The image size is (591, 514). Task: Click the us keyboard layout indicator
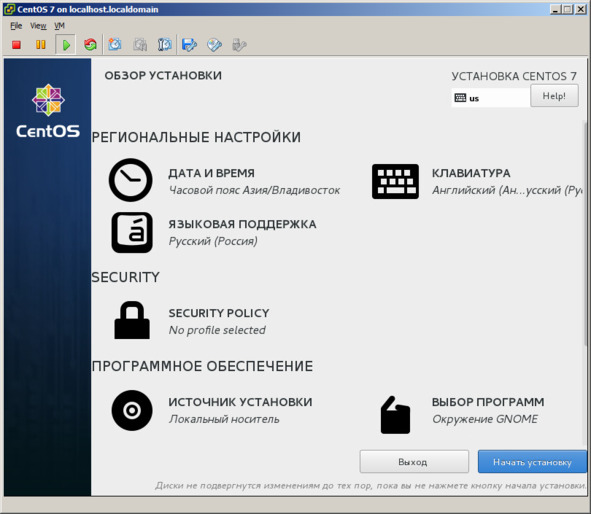(490, 98)
